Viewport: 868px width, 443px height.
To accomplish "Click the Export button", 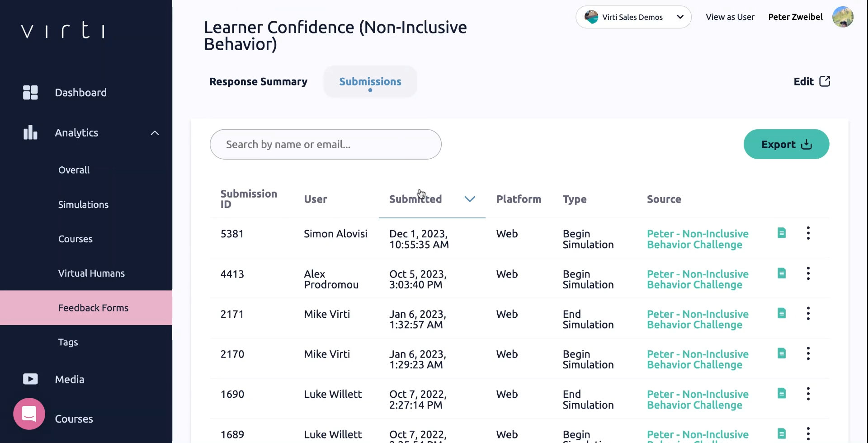I will point(786,145).
